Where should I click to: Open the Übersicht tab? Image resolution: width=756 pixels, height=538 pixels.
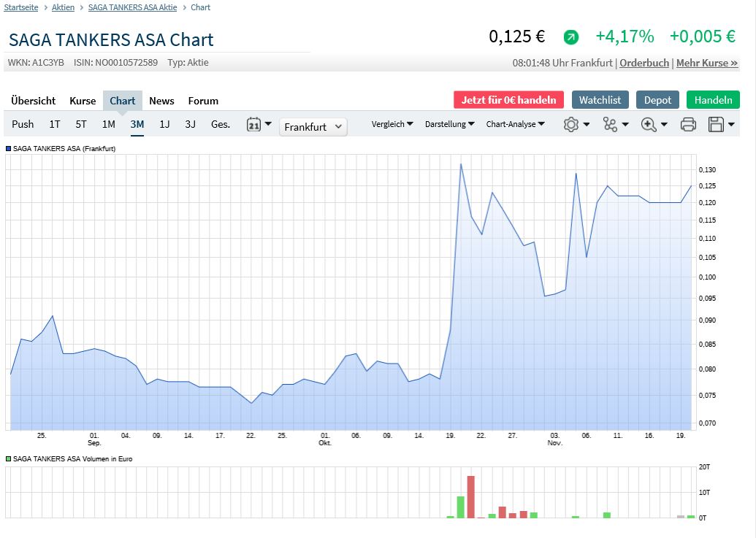pos(33,101)
